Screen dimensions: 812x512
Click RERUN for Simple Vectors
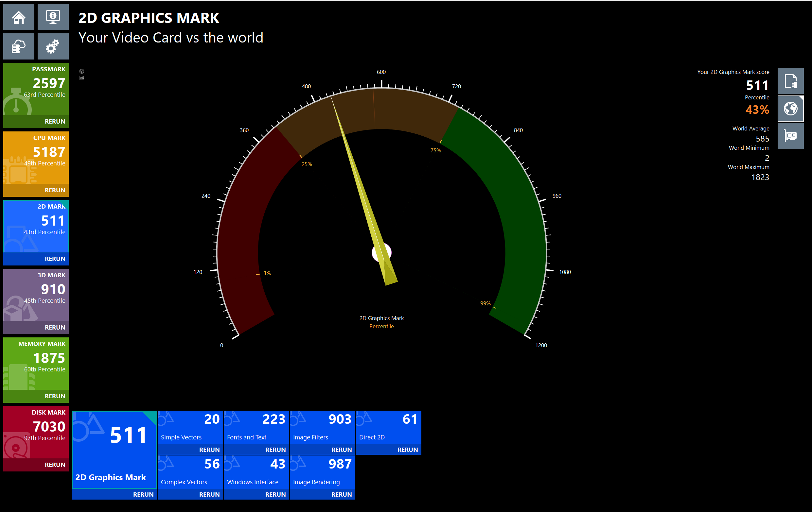[x=209, y=450]
